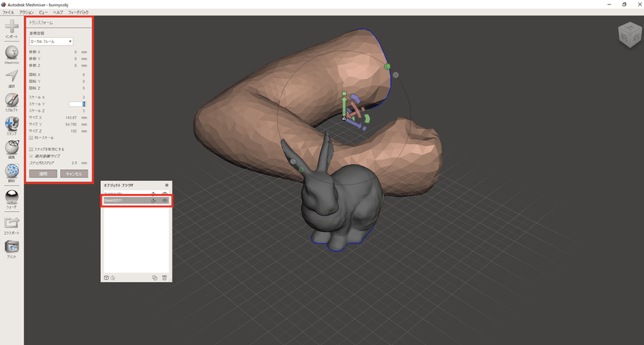Screen dimensions: 644x345
Task: Open the Shaders (シェーダ) sphere tool
Action: 11,197
